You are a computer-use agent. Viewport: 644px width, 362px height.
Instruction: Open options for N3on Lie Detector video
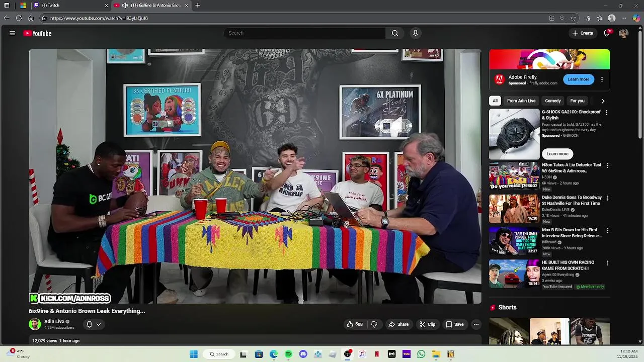[607, 165]
